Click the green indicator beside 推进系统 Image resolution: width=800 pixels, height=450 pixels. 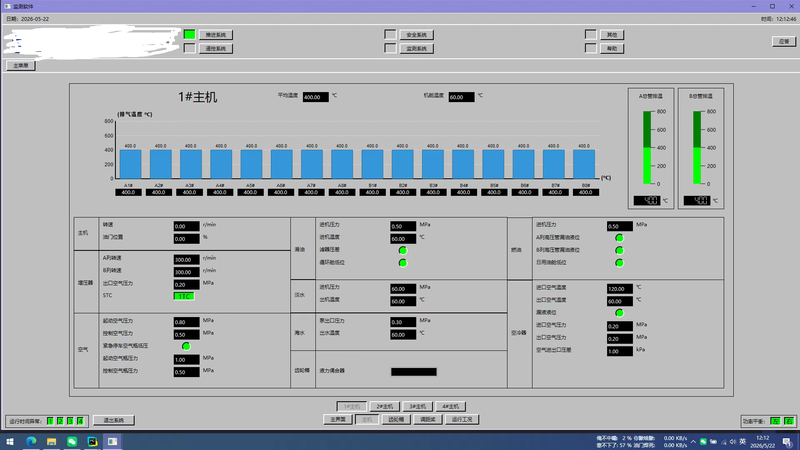click(189, 34)
